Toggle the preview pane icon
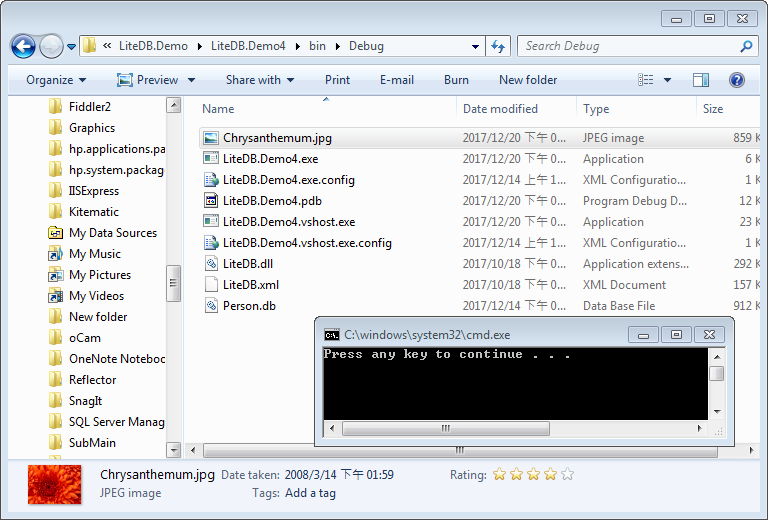The width and height of the screenshot is (768, 520). coord(700,80)
